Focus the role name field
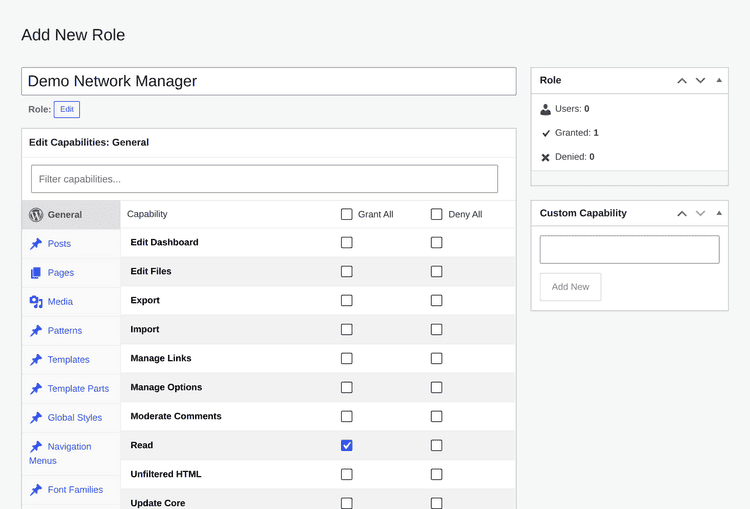Screen dimensions: 750x509 pyautogui.click(x=269, y=81)
